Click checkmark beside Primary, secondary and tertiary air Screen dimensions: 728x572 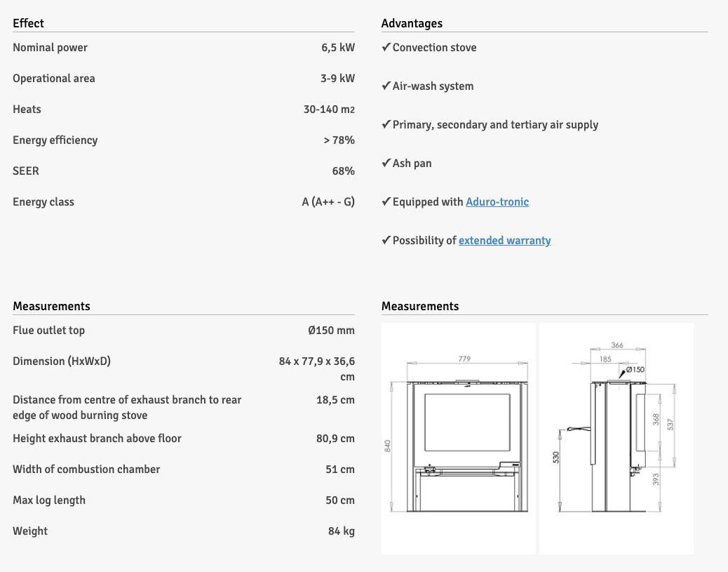[x=386, y=125]
